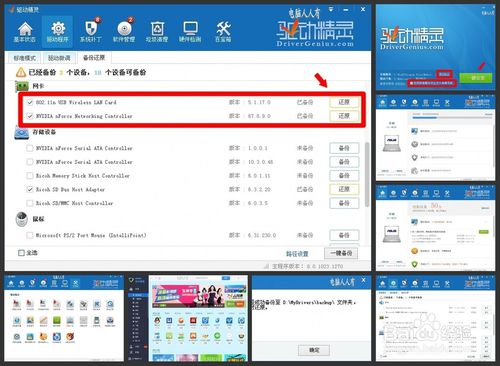Tick the 全选 select-all checkbox
This screenshot has width=500, height=366.
[21, 253]
